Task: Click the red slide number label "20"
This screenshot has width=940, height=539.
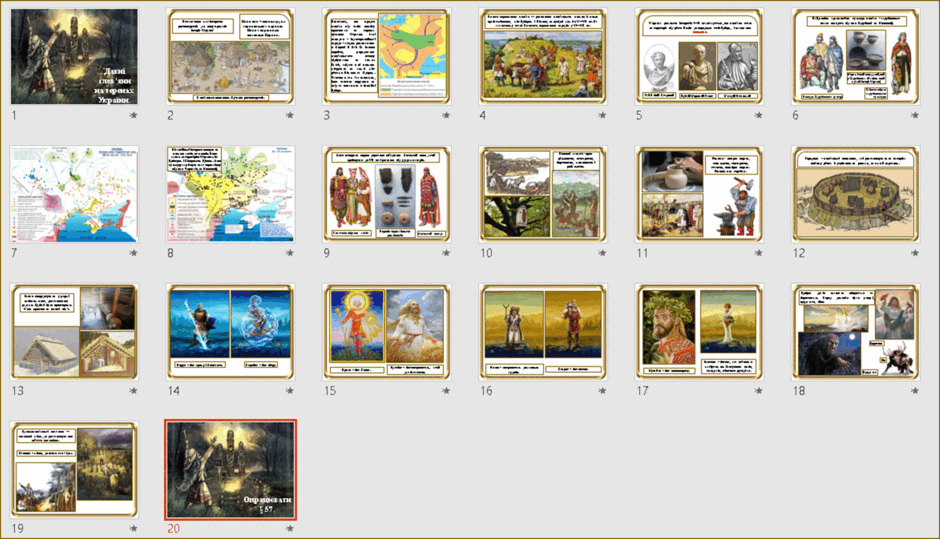Action: click(174, 528)
